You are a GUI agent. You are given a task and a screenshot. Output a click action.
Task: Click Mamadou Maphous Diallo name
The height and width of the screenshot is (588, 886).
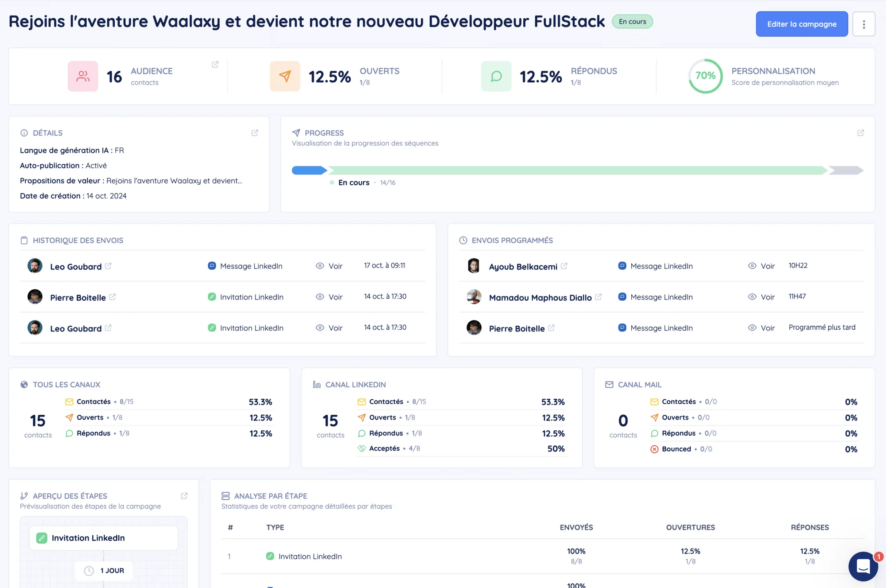(x=540, y=298)
